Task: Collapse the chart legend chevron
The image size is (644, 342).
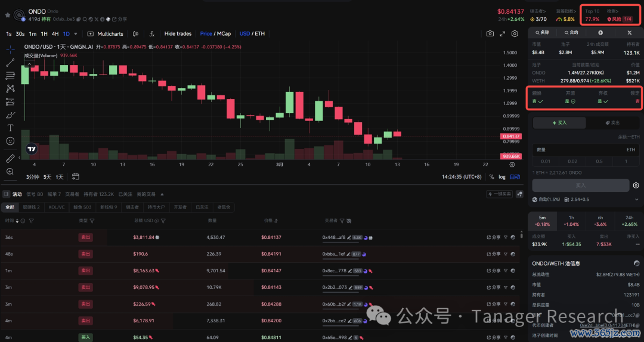Action: click(x=29, y=64)
